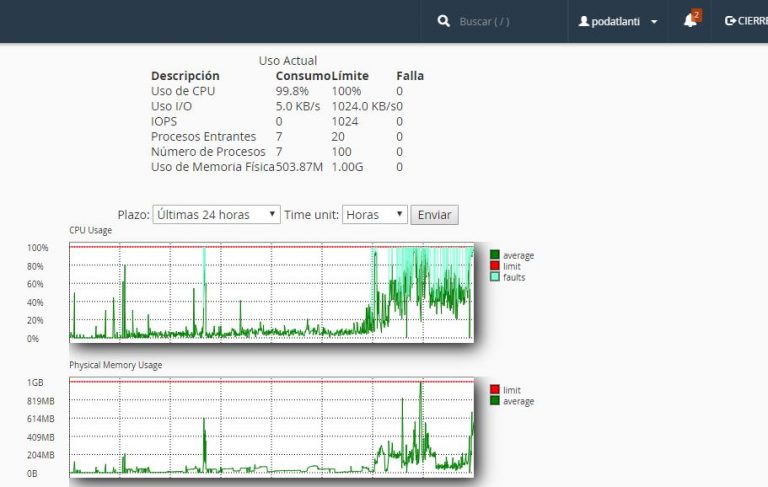Click the orange notification count badge
This screenshot has height=487, width=768.
click(x=697, y=15)
